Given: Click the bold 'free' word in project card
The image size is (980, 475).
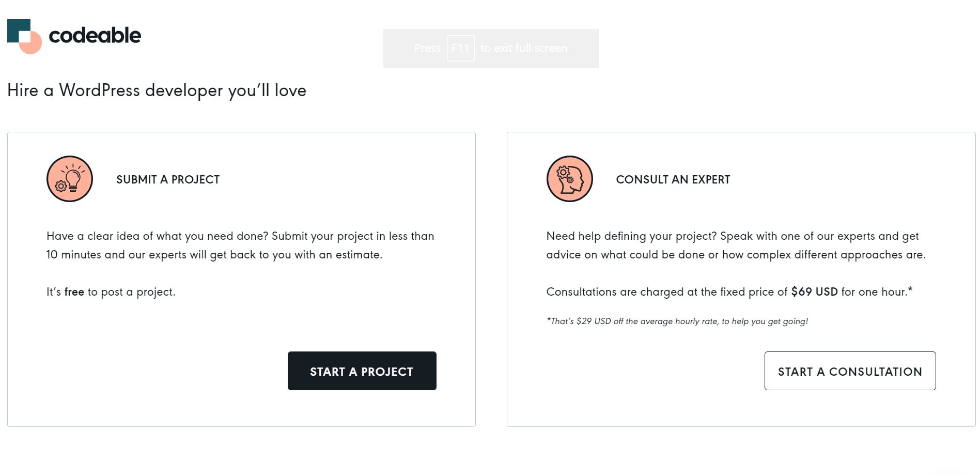Looking at the screenshot, I should click(x=74, y=292).
